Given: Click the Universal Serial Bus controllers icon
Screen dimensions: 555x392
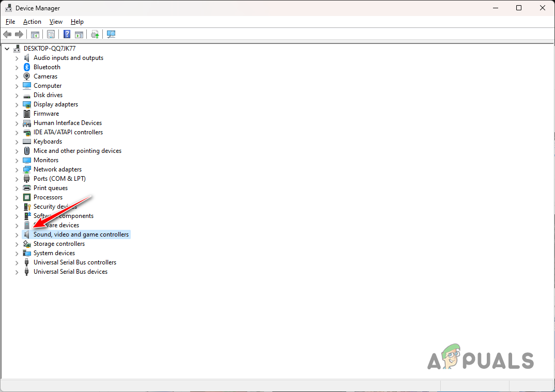Looking at the screenshot, I should pos(26,262).
